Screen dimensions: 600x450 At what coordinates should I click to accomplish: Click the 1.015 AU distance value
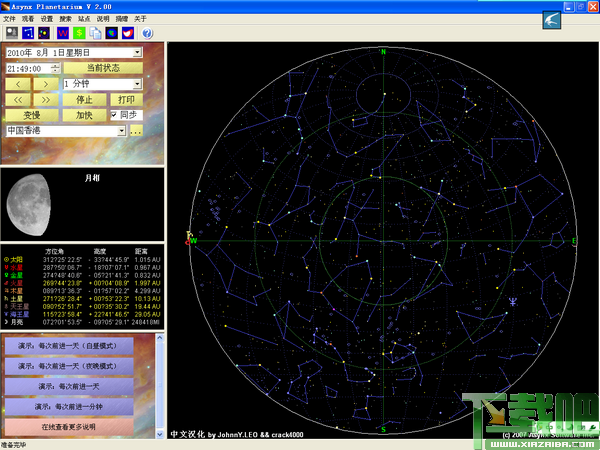point(147,259)
